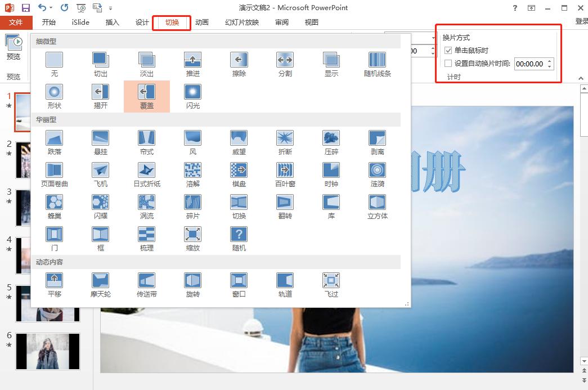Undo the last action

(42, 7)
